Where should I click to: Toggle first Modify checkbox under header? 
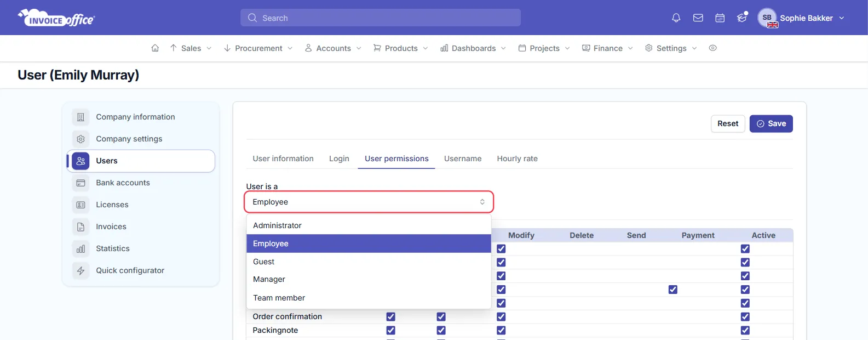click(x=501, y=248)
